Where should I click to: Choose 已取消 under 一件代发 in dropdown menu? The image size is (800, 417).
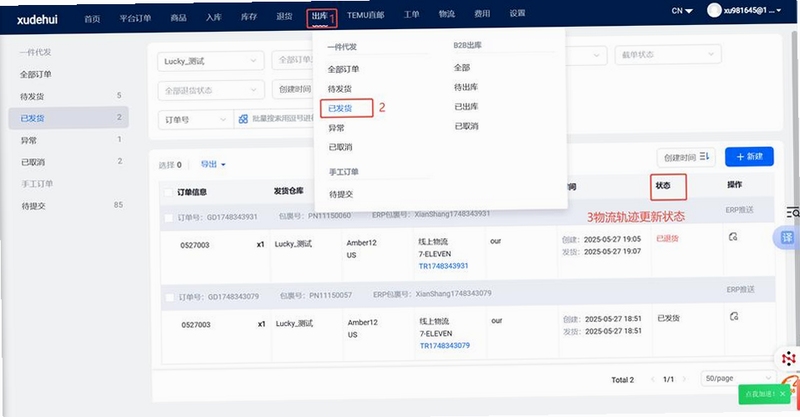340,148
